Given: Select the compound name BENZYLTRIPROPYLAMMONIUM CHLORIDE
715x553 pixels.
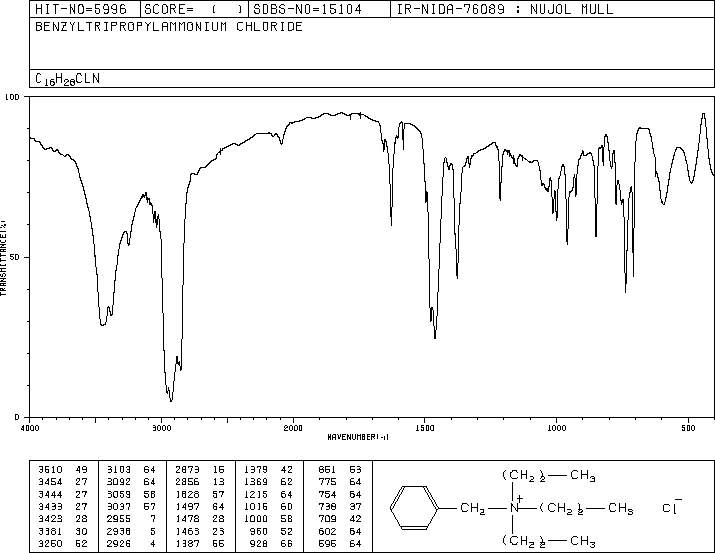Looking at the screenshot, I should tap(169, 26).
